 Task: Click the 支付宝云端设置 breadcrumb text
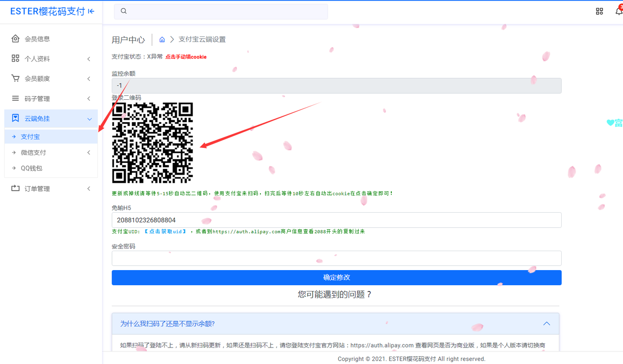pyautogui.click(x=202, y=39)
